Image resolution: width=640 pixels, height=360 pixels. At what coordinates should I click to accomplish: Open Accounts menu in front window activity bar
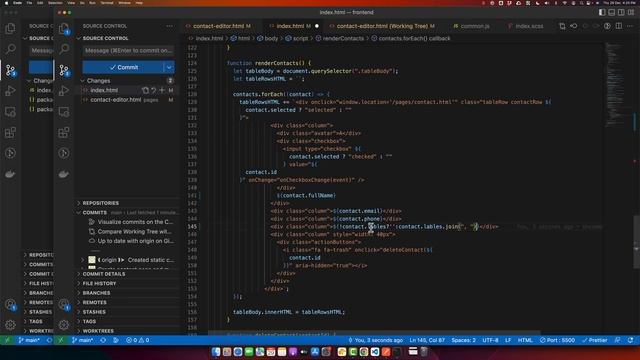[64, 304]
